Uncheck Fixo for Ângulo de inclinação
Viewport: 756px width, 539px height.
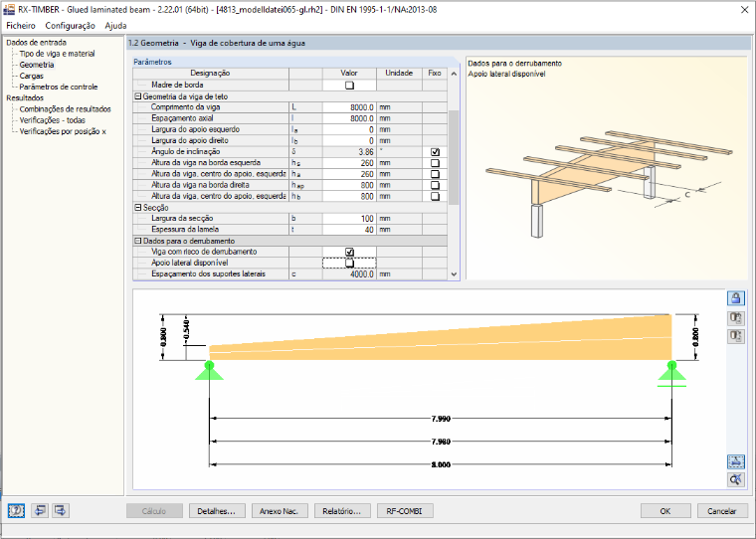click(x=435, y=152)
